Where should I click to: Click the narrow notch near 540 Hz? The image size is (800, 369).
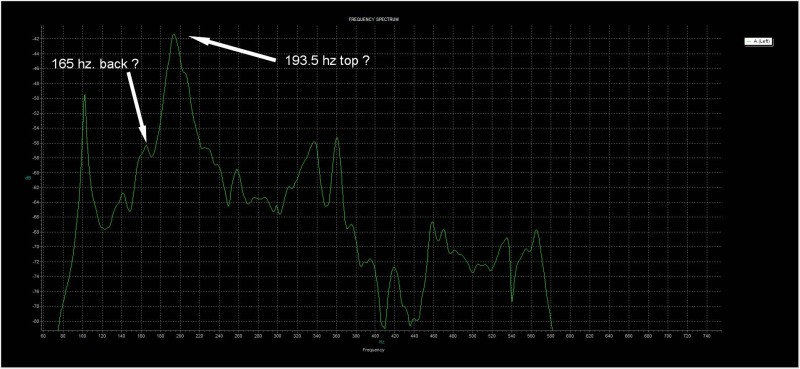click(x=512, y=301)
